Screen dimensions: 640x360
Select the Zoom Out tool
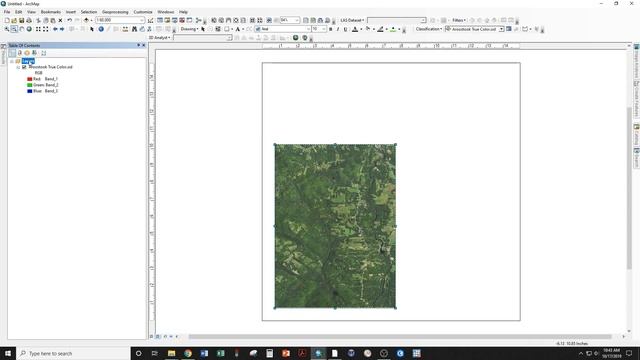[x=14, y=29]
